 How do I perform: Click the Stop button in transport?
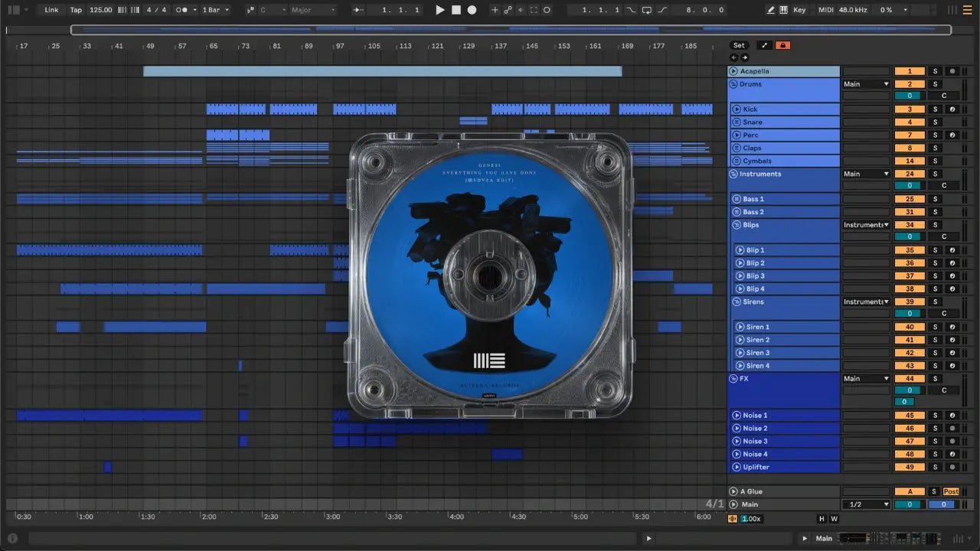point(456,10)
